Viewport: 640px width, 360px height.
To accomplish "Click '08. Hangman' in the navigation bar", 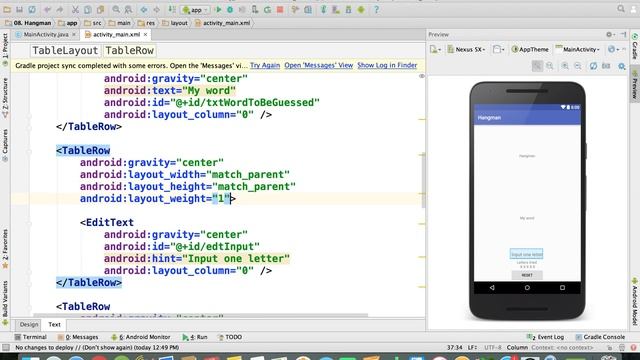I will pos(28,23).
